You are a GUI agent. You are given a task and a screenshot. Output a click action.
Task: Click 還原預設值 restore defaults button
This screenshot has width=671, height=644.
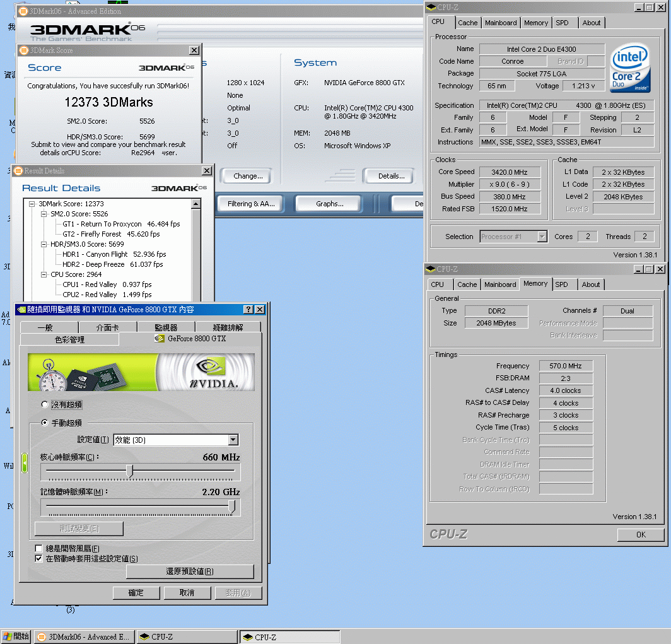click(190, 571)
